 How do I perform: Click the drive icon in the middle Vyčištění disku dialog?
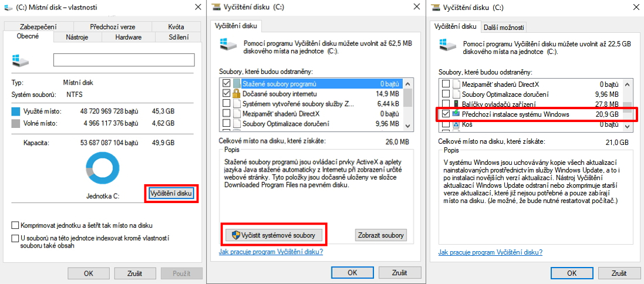(x=226, y=45)
